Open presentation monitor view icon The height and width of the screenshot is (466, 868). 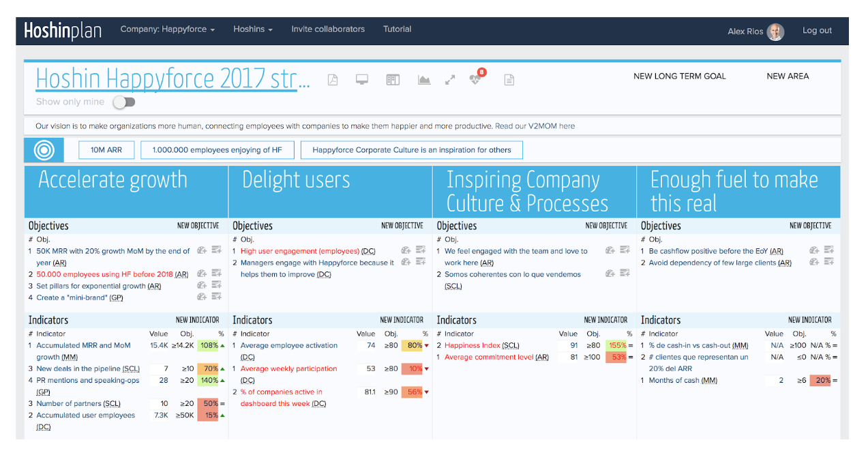click(x=362, y=80)
